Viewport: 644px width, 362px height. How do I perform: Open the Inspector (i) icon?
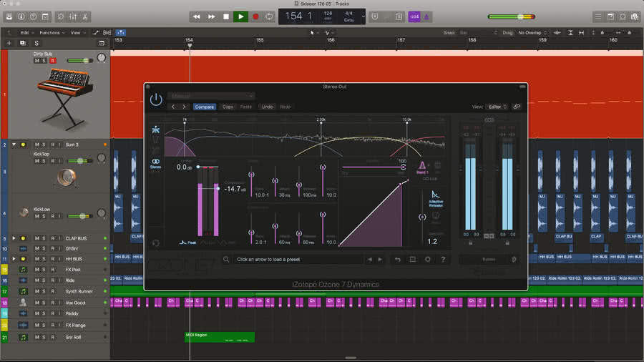(x=21, y=17)
